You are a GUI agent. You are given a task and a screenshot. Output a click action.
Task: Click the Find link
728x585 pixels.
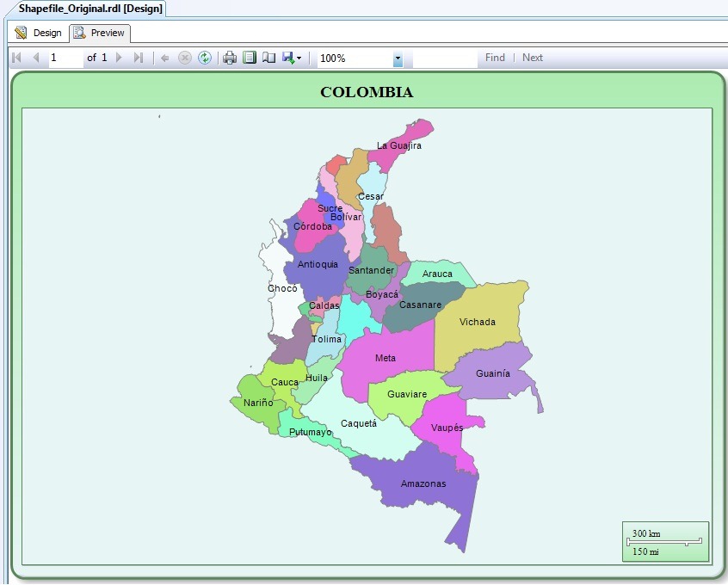pyautogui.click(x=495, y=58)
